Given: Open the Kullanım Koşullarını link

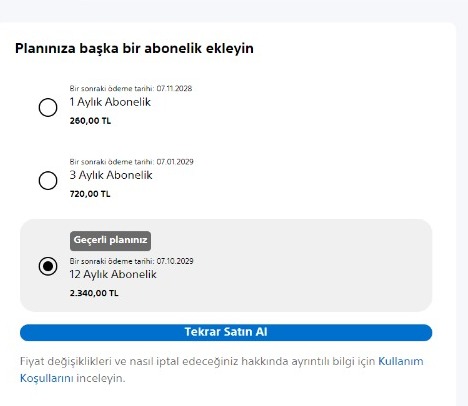Looking at the screenshot, I should tap(222, 370).
